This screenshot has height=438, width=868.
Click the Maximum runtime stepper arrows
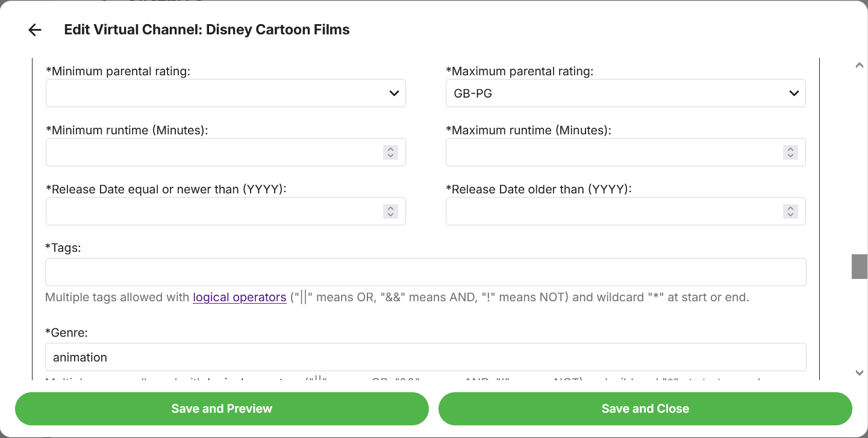(790, 152)
